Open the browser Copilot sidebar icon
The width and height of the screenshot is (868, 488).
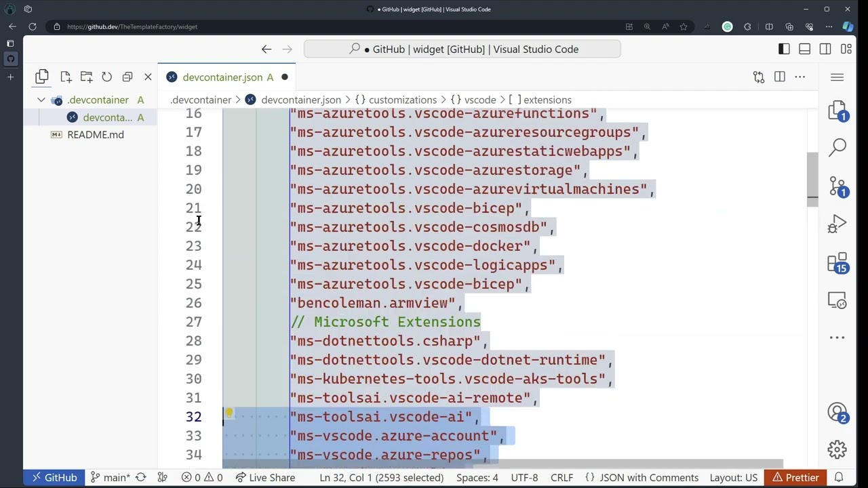pos(848,26)
